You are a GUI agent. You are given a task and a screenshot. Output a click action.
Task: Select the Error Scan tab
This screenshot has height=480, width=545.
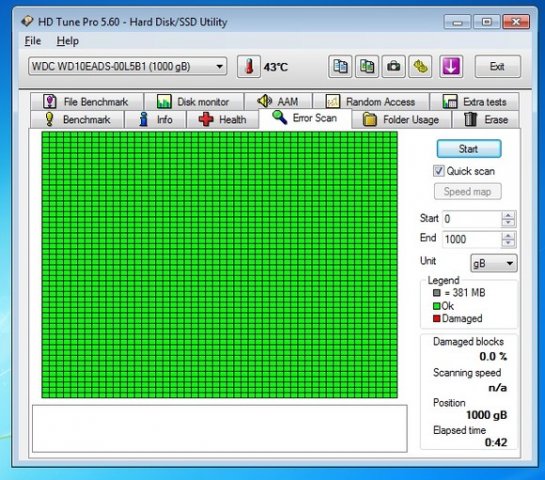(x=305, y=118)
